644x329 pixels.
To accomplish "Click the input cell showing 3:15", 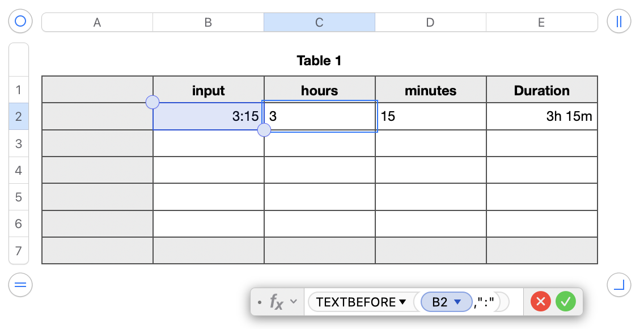I will pyautogui.click(x=208, y=117).
